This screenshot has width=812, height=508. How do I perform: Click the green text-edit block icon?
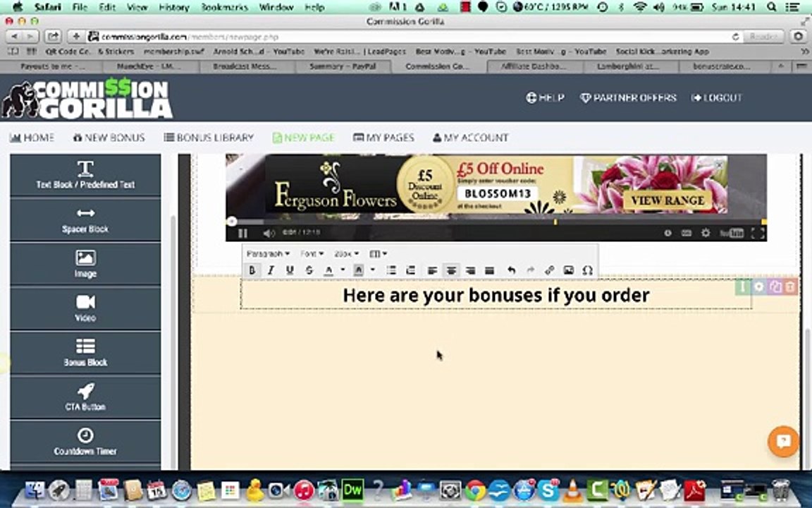(x=743, y=286)
